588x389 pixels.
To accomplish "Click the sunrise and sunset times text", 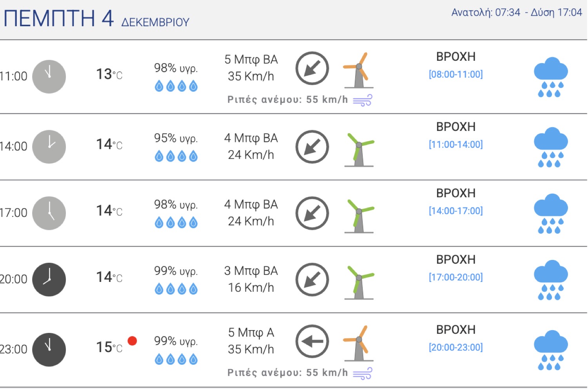I will pos(516,13).
